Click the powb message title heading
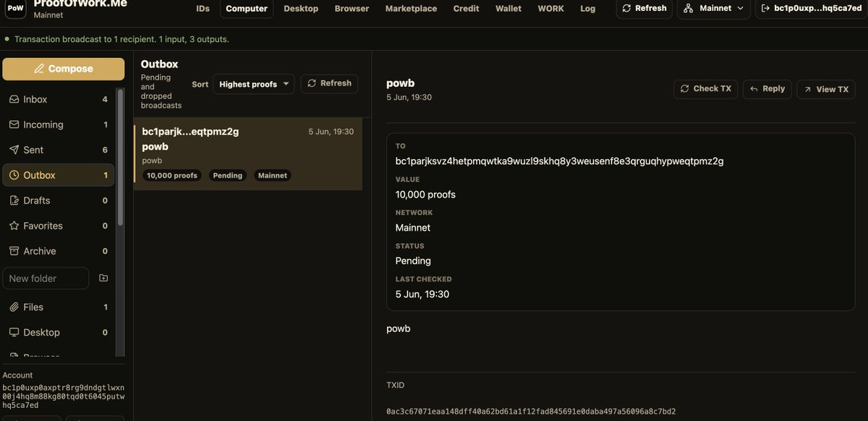 (400, 83)
